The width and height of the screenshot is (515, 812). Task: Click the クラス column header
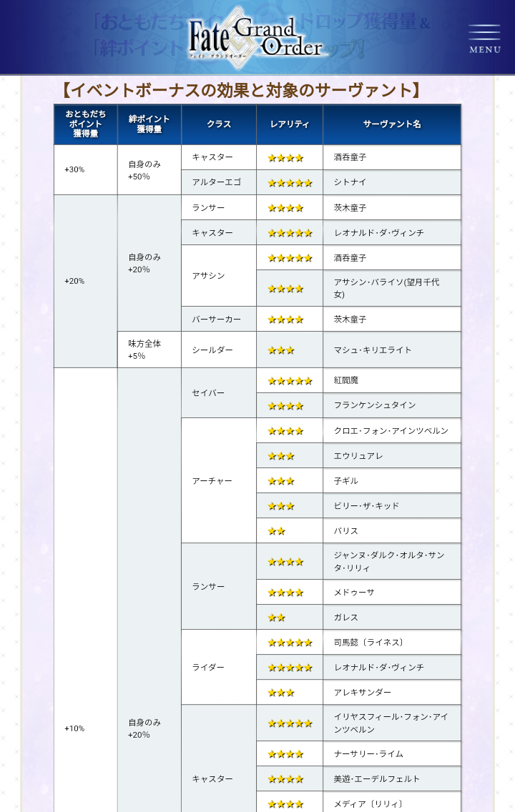[219, 124]
